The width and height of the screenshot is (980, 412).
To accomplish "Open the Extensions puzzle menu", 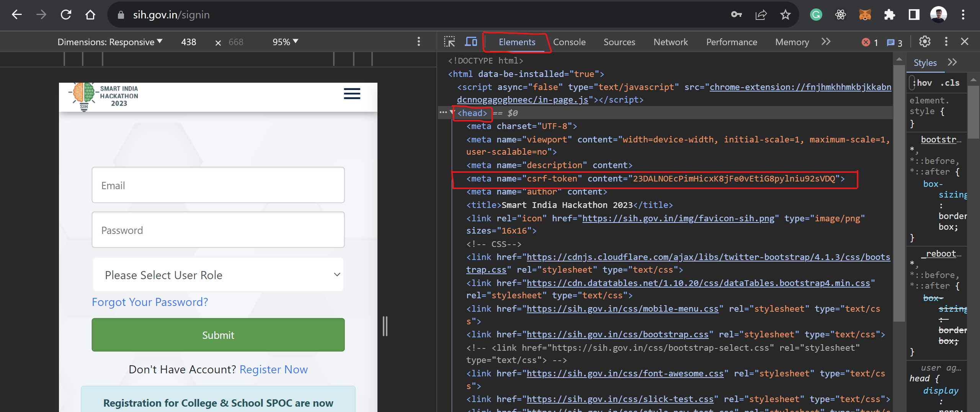I will coord(890,15).
